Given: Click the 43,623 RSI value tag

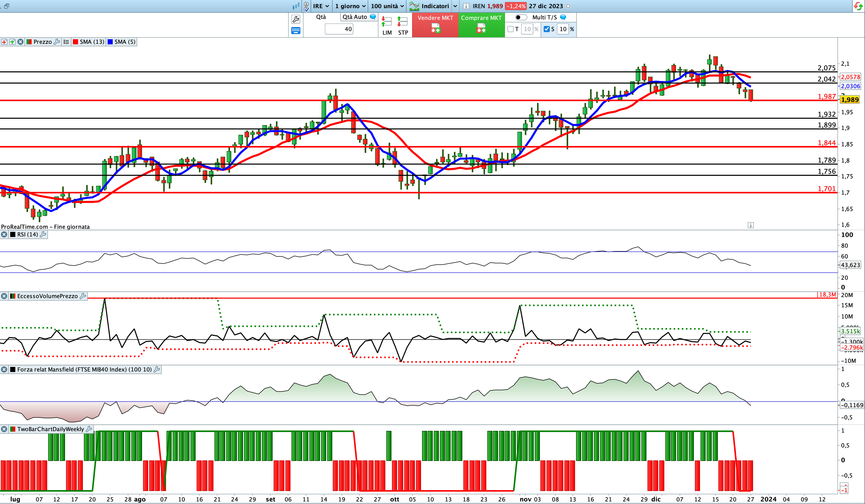Looking at the screenshot, I should [x=850, y=265].
